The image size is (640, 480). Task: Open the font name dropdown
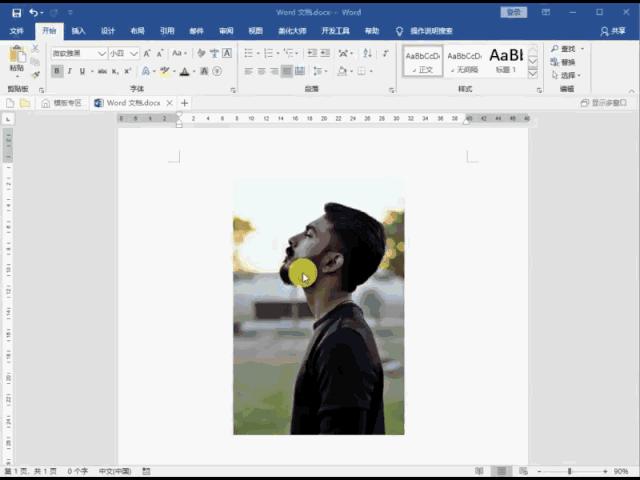click(102, 53)
